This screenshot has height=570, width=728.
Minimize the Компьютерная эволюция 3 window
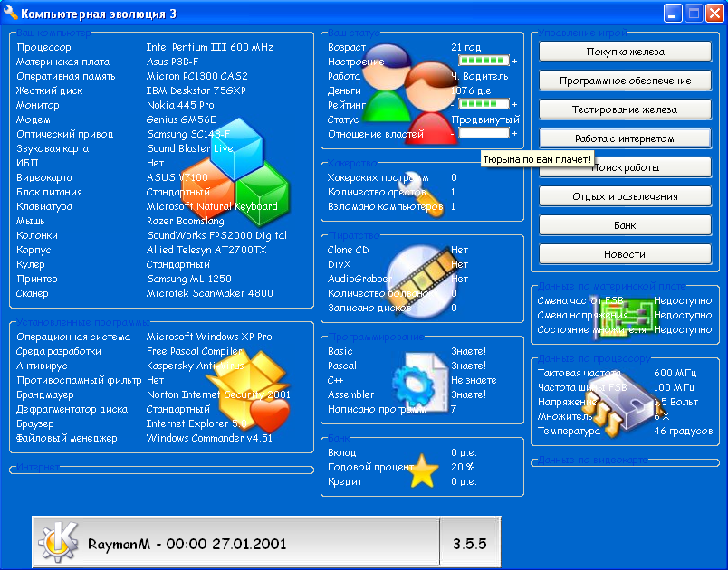click(x=672, y=13)
